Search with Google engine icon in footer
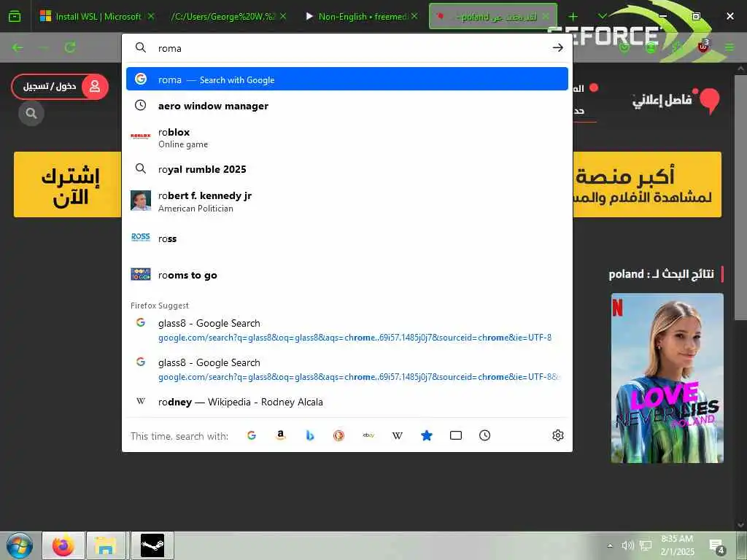This screenshot has height=560, width=747. [x=252, y=435]
